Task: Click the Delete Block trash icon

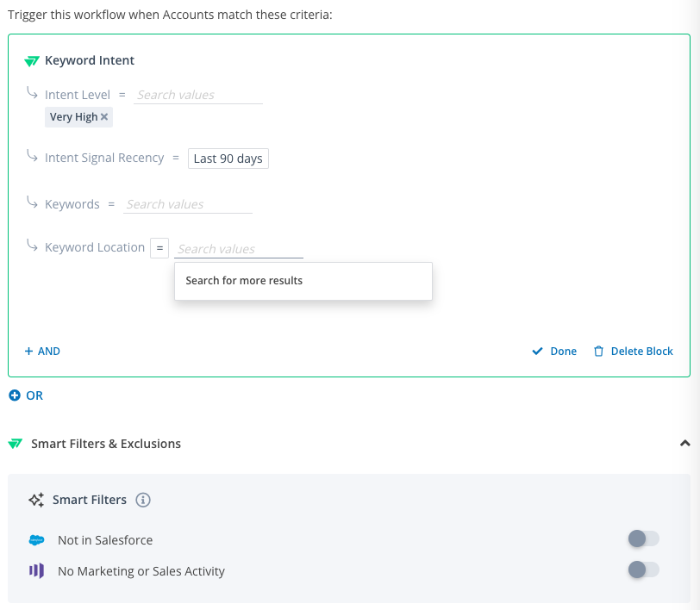Action: pyautogui.click(x=598, y=352)
